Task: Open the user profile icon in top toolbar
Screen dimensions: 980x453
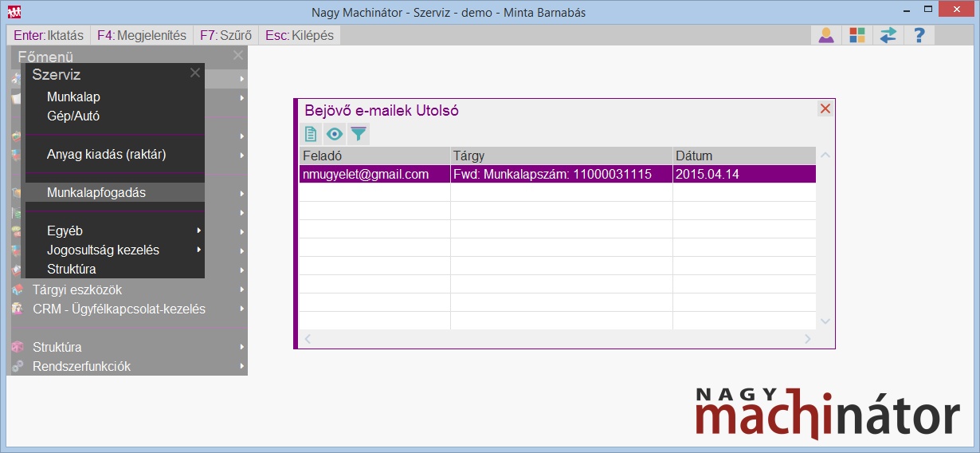Action: [826, 35]
